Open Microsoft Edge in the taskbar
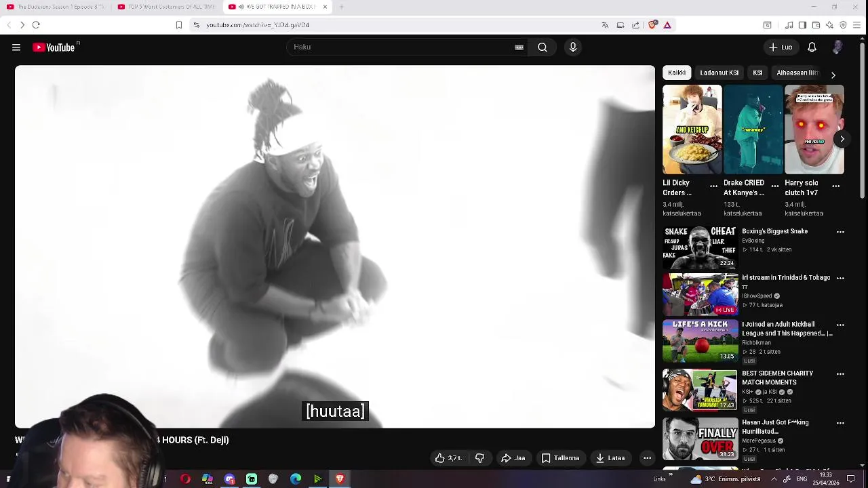This screenshot has height=488, width=868. point(296,479)
